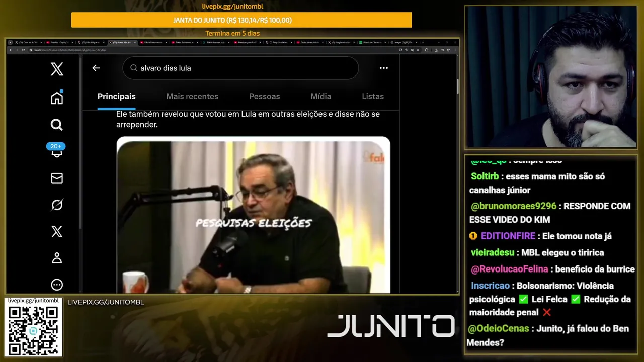Open the three-dots search options menu
This screenshot has height=362, width=644.
pos(384,68)
